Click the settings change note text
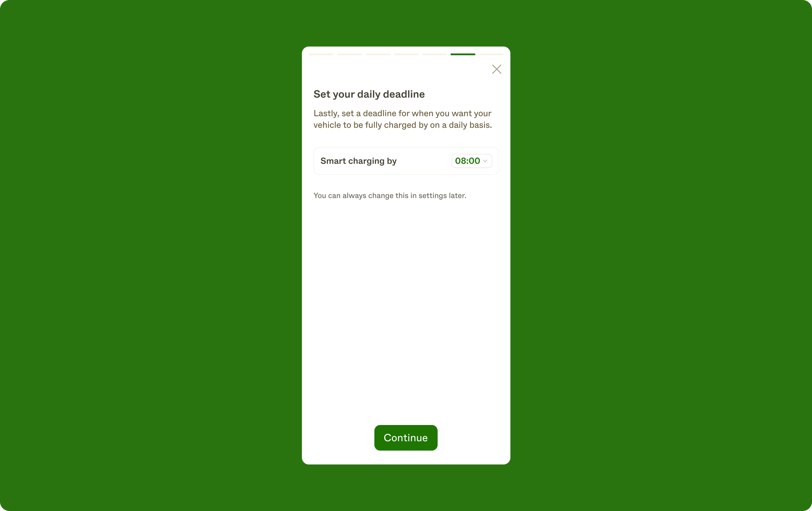This screenshot has height=511, width=812. [390, 195]
